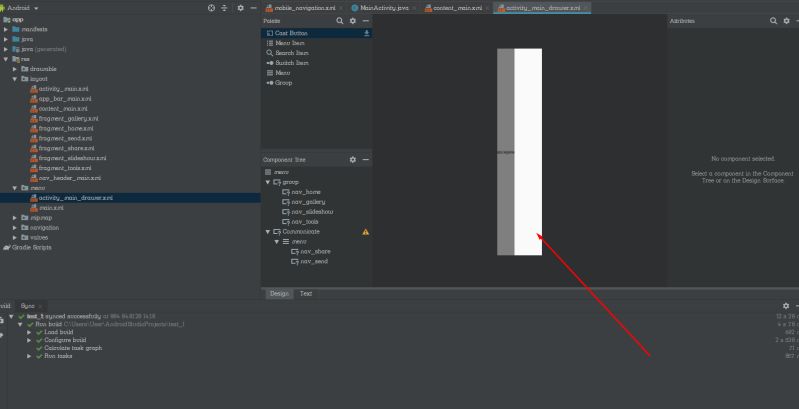799x409 pixels.
Task: Select nav_tools in Component Tree
Action: click(x=305, y=222)
